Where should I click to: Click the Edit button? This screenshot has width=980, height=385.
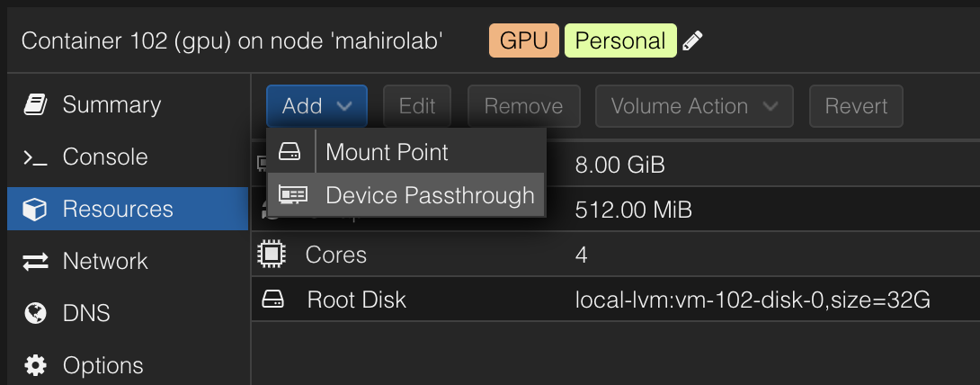click(417, 105)
